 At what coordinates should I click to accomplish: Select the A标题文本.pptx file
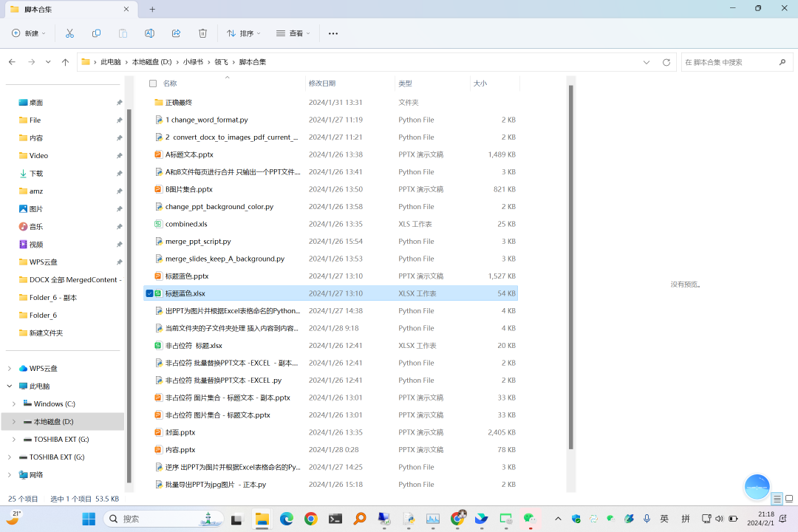331,154
